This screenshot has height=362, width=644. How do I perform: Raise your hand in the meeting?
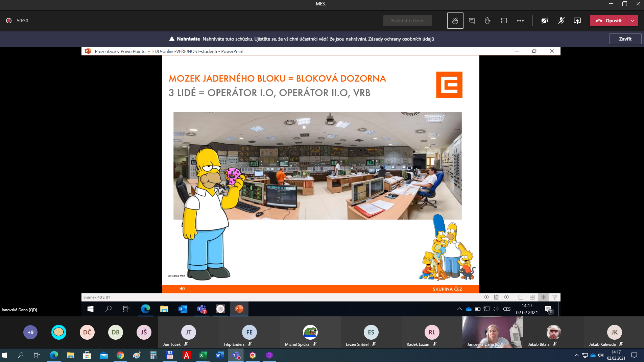click(487, 21)
